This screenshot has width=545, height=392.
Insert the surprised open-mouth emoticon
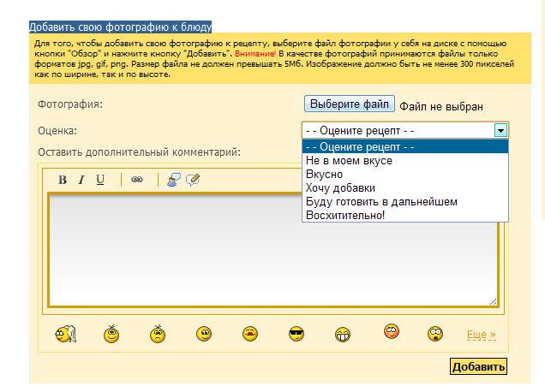tap(435, 334)
